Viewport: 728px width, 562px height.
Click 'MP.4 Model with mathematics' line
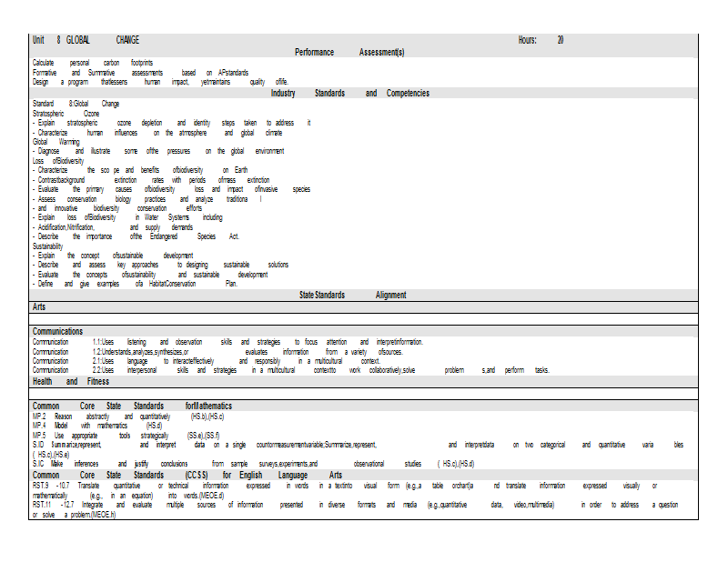tap(97, 426)
